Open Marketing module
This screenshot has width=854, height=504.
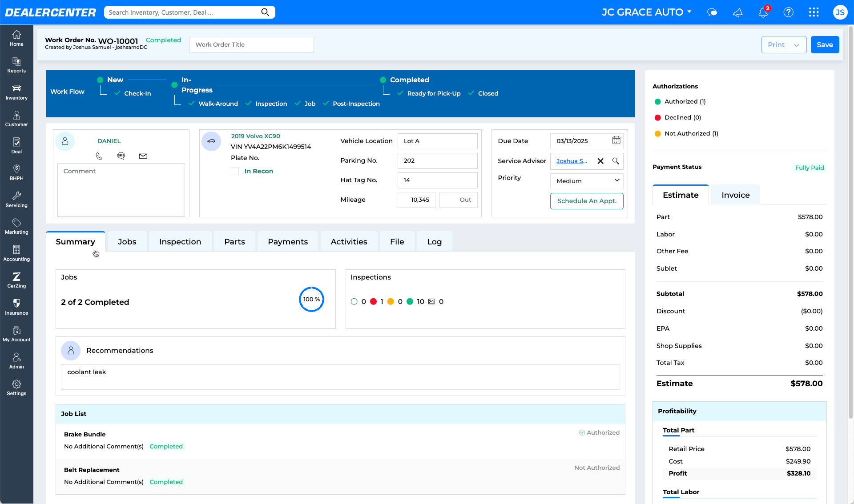(x=16, y=226)
